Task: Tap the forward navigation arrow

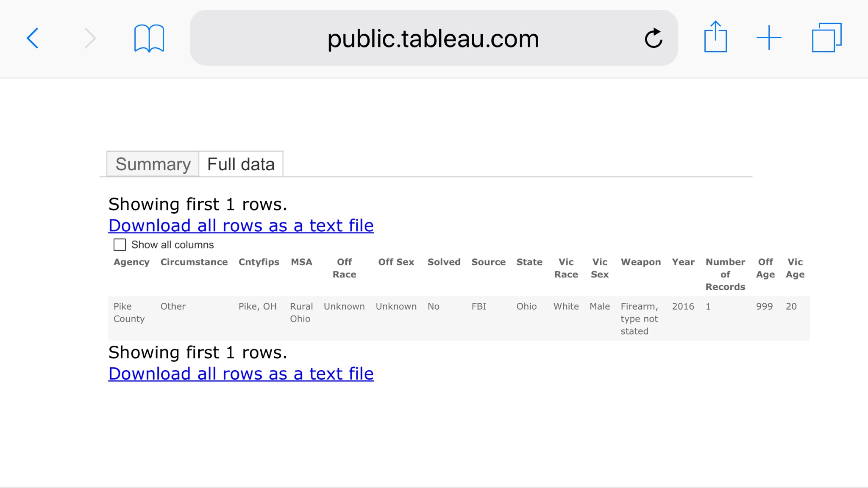Action: 90,38
